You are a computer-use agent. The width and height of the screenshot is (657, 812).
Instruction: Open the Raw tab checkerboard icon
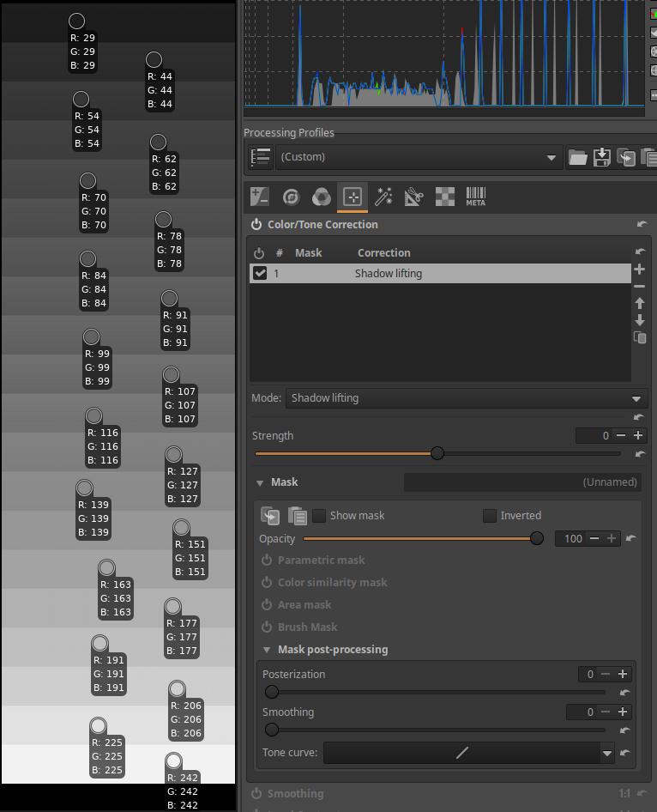pyautogui.click(x=445, y=197)
